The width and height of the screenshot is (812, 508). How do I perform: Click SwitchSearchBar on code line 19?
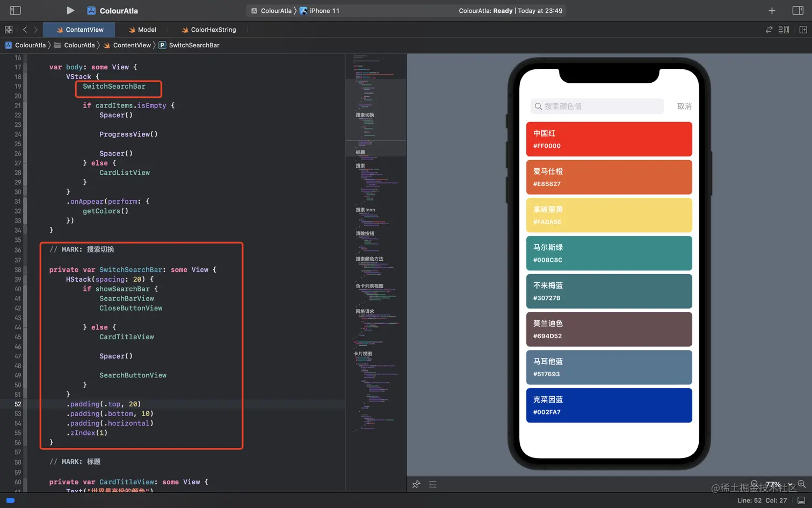(114, 86)
